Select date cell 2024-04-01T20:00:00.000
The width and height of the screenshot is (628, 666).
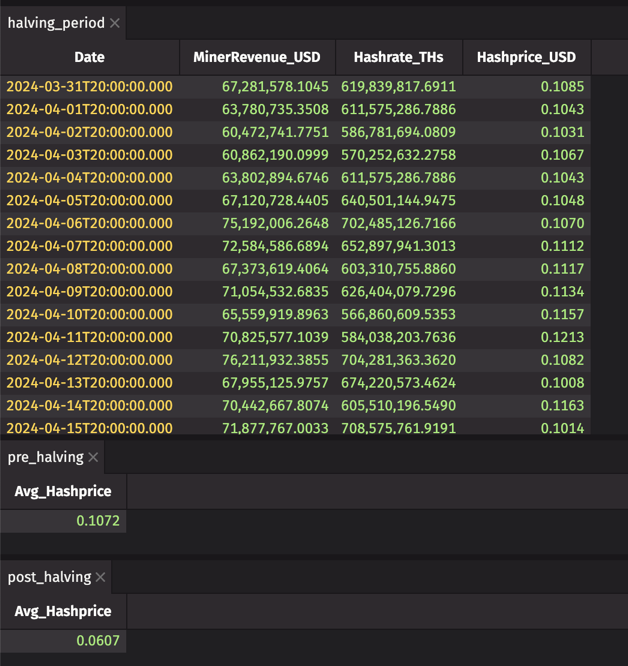pyautogui.click(x=90, y=110)
